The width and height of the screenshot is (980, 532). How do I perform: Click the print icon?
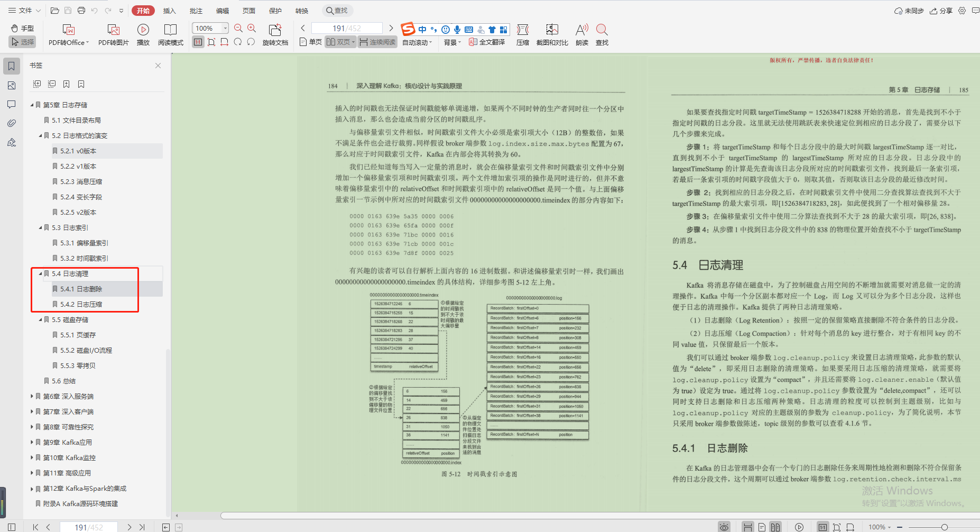81,11
